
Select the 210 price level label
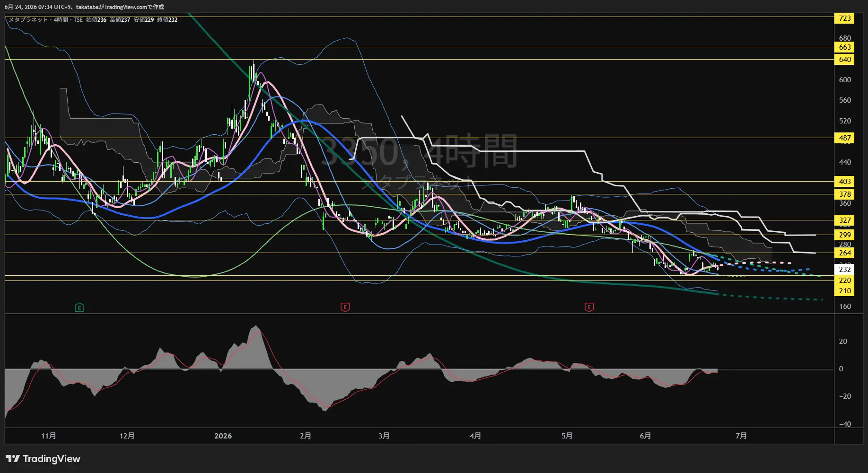845,291
